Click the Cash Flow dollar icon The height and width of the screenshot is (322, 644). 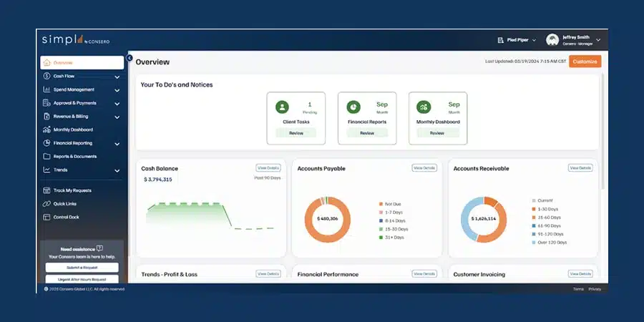pyautogui.click(x=47, y=77)
